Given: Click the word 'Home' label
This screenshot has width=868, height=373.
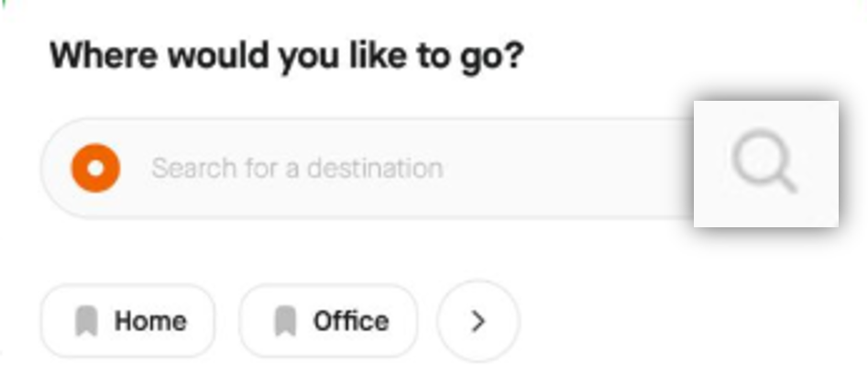Looking at the screenshot, I should pyautogui.click(x=150, y=322).
